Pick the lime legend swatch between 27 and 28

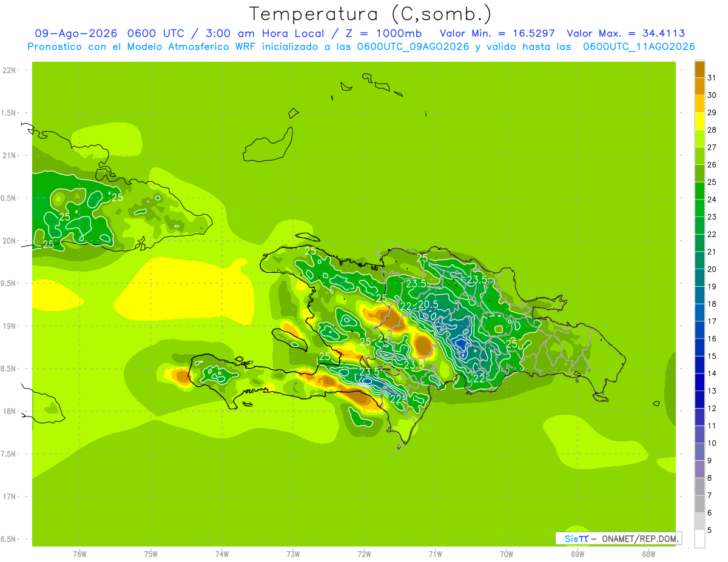pyautogui.click(x=699, y=138)
